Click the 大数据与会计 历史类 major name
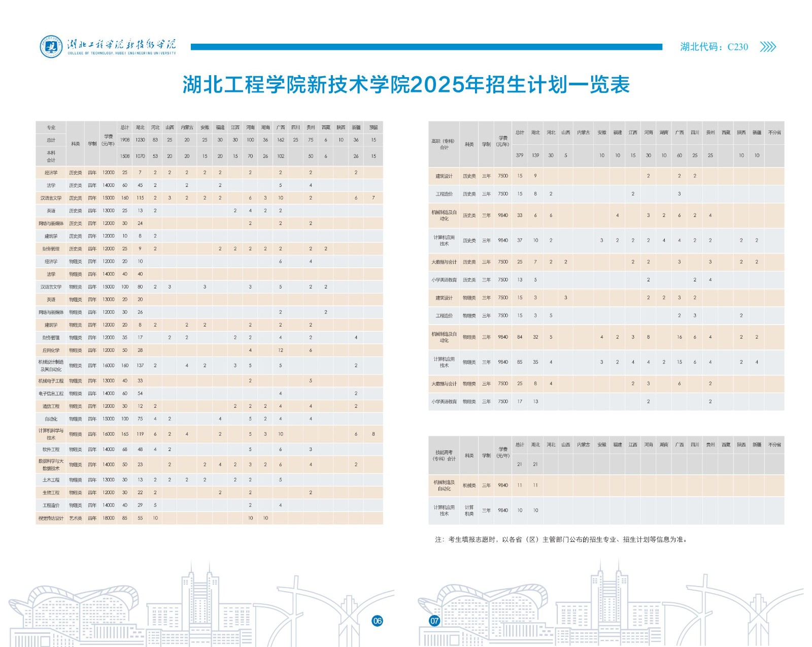Viewport: 812px width, 647px height. [x=444, y=262]
